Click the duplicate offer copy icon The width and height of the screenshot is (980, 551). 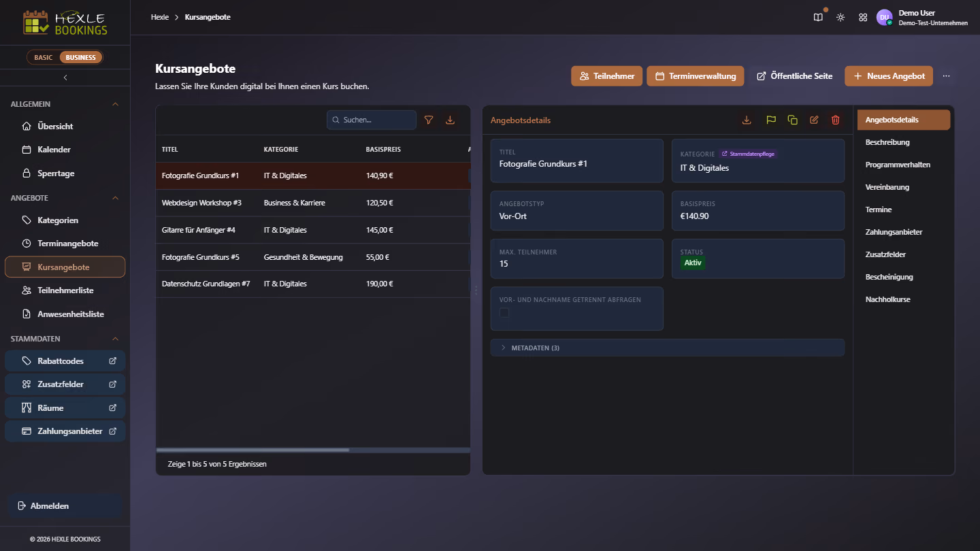[792, 120]
